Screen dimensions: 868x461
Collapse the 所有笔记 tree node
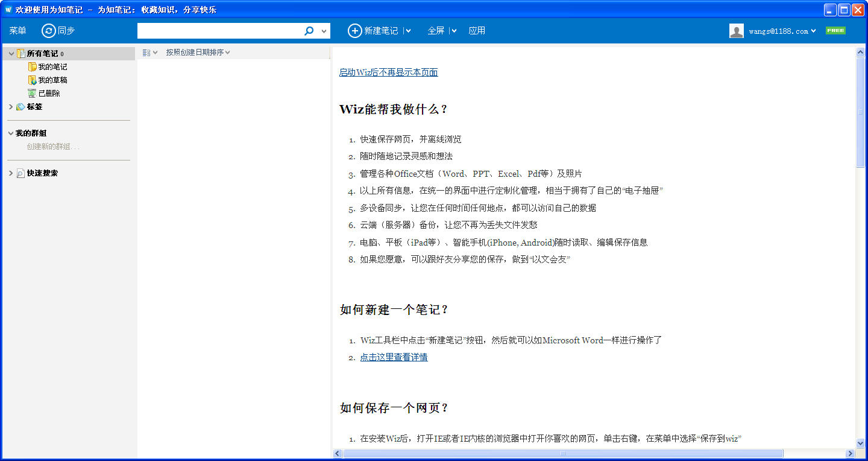click(11, 54)
